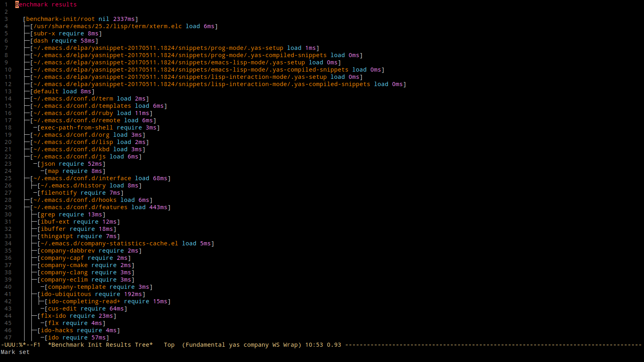Click emacs-lisp-mode/.yas-compiled-snippets row
Screen dimensions: 644x362
[x=207, y=70]
